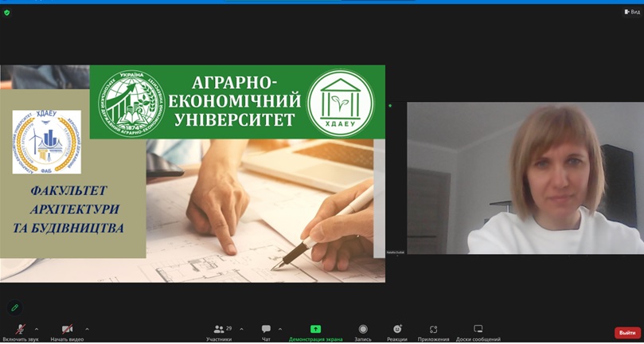Open video options arrow beside camera

[x=87, y=329]
